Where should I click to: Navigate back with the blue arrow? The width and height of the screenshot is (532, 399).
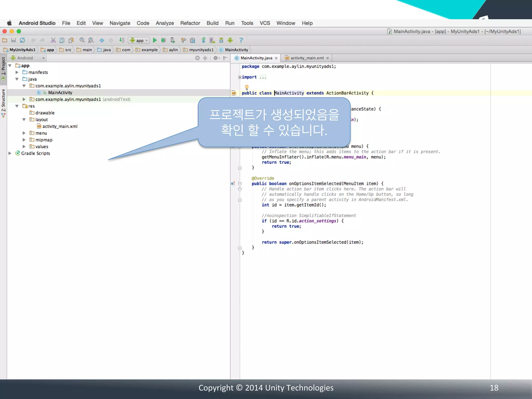pyautogui.click(x=102, y=40)
